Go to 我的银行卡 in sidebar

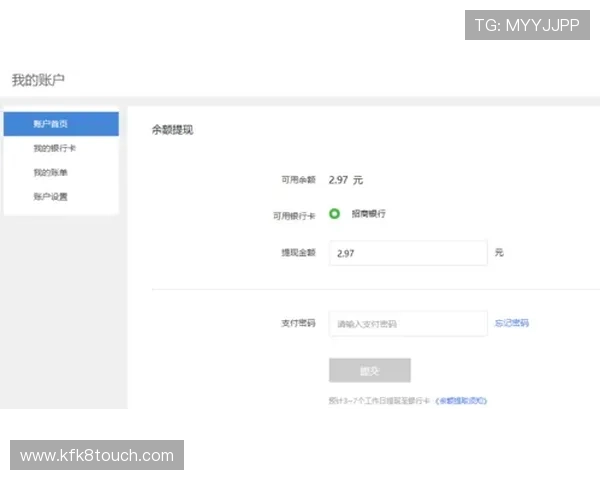click(55, 148)
